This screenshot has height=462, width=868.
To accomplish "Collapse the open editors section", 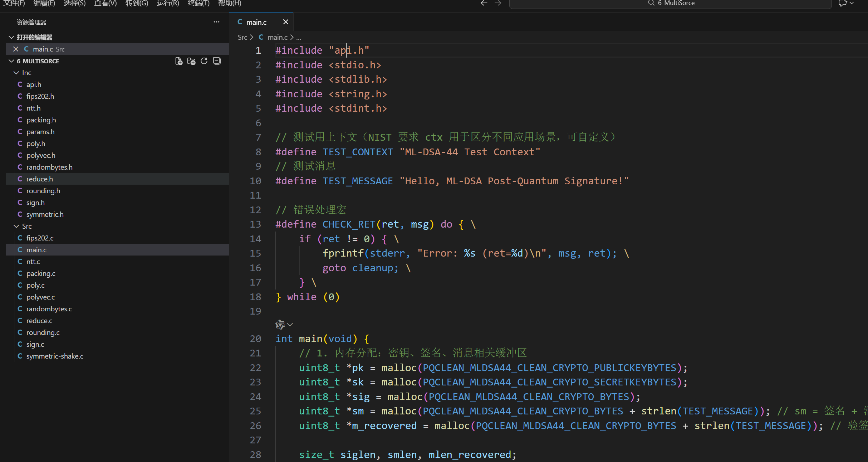I will [x=11, y=37].
